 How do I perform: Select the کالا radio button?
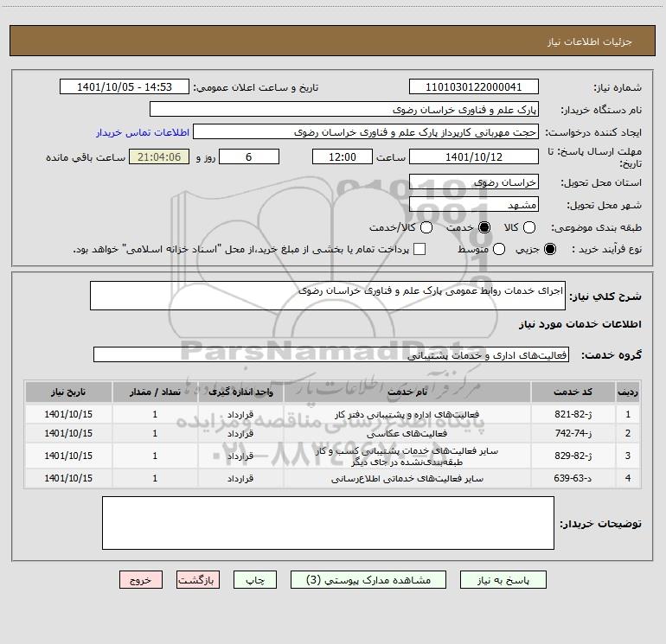pyautogui.click(x=528, y=227)
